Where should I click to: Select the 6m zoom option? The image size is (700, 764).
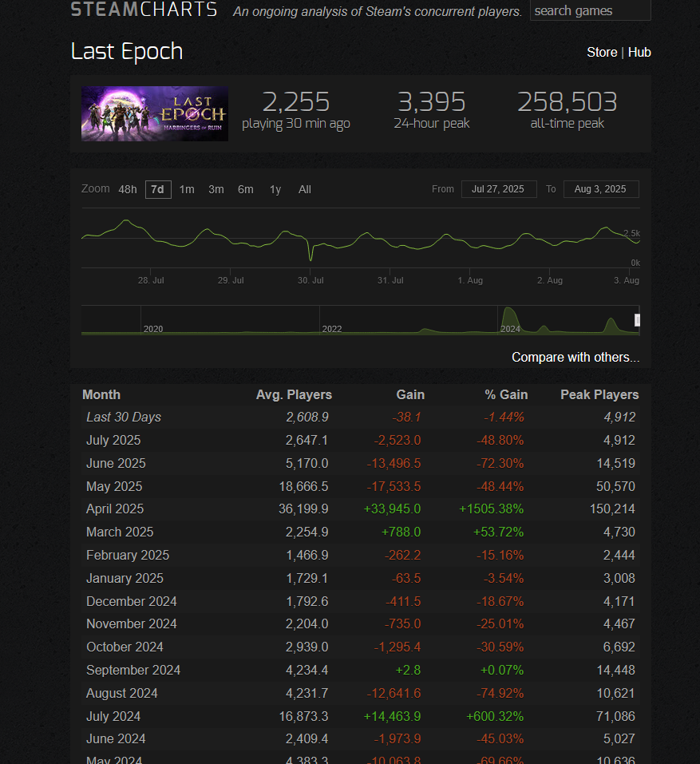[x=246, y=189]
